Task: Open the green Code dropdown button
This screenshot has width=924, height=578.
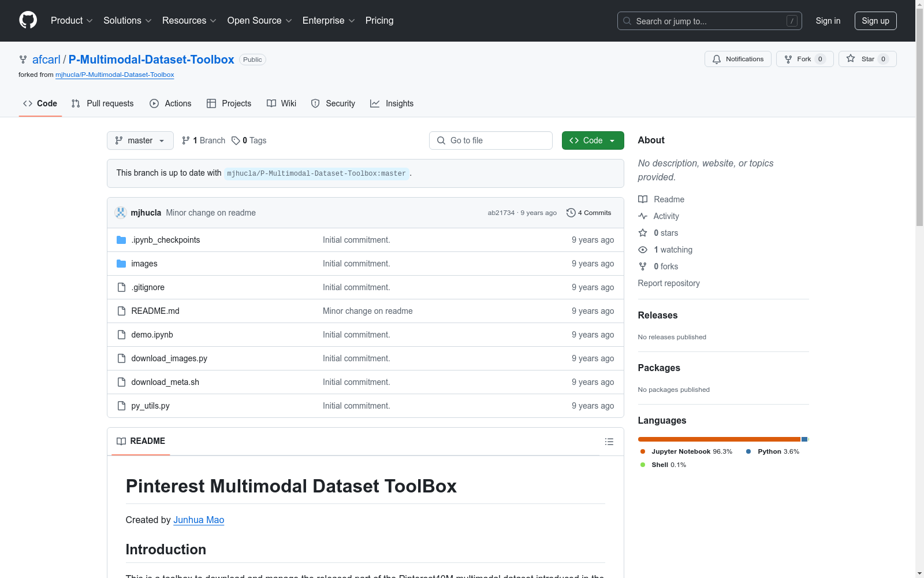Action: [x=593, y=140]
